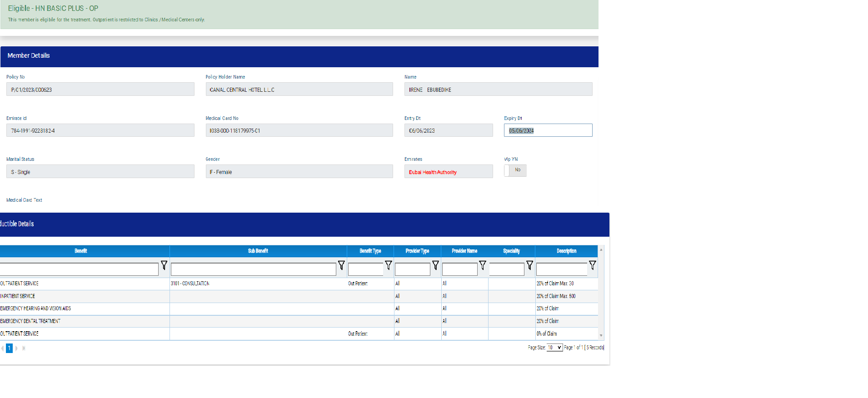Open the Sub Benefit filter funnel
This screenshot has width=868, height=398.
341,265
